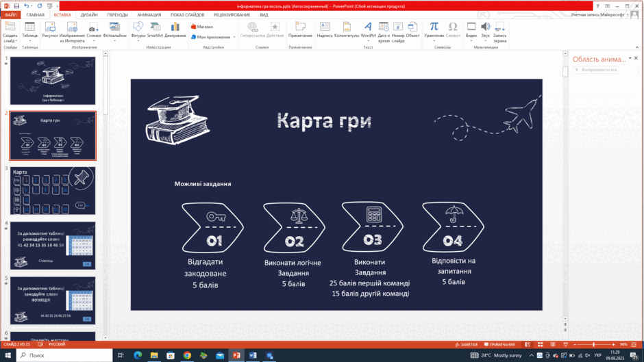Insert a Text Box (Надпись)
644x362 pixels.
pos(325,30)
